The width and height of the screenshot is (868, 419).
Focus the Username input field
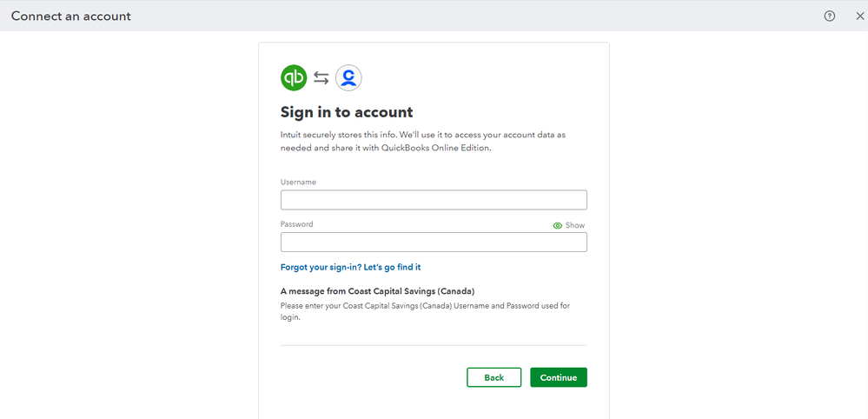click(x=434, y=200)
